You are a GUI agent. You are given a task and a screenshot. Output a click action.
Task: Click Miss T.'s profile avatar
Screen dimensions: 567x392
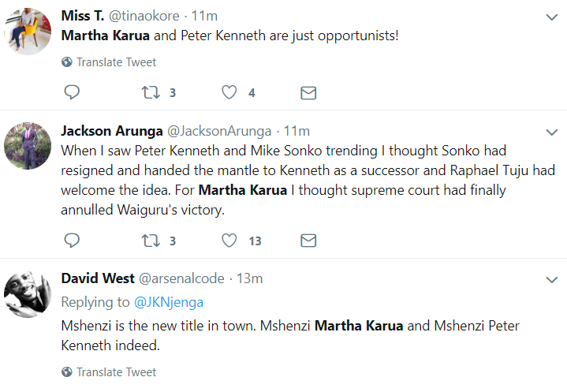(28, 32)
